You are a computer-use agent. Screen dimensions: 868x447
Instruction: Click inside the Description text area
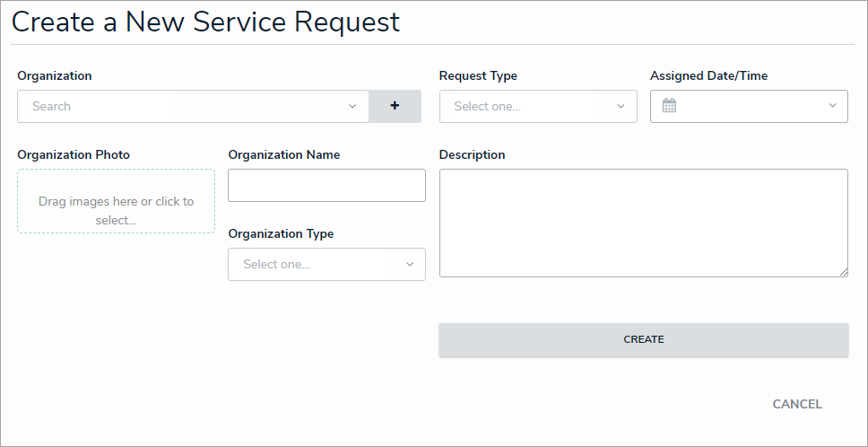pos(643,223)
